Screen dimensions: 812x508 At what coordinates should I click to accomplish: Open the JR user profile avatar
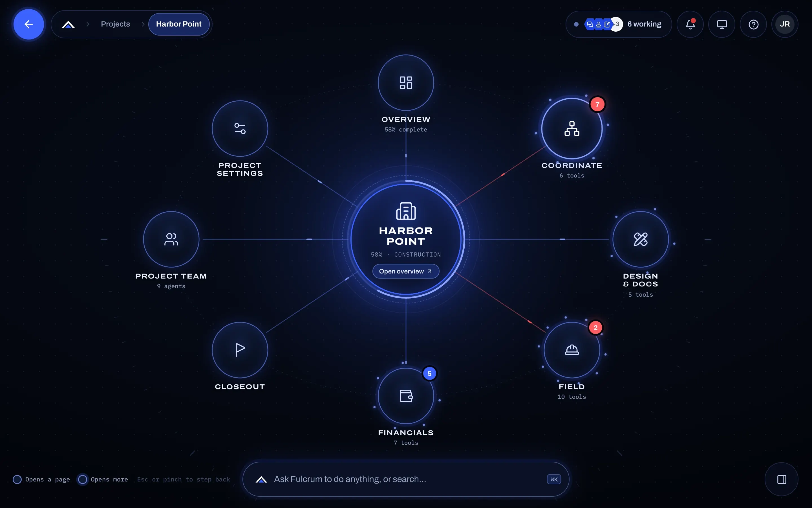tap(784, 24)
